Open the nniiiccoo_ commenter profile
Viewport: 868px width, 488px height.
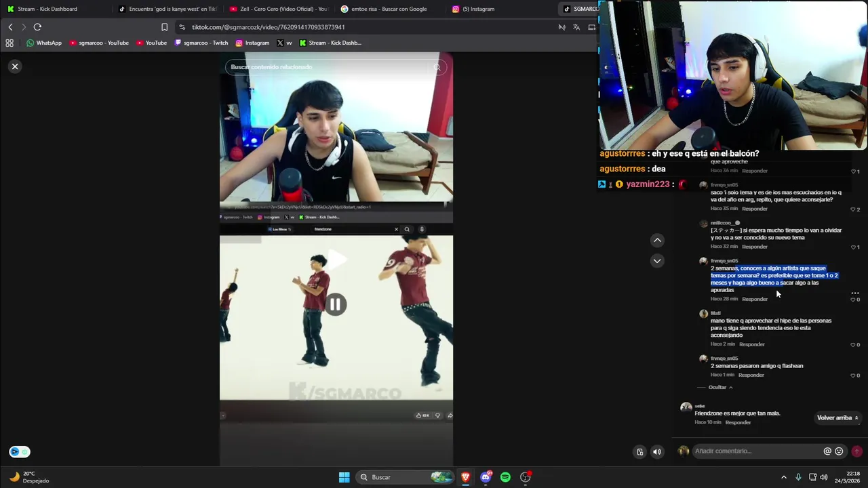click(724, 223)
